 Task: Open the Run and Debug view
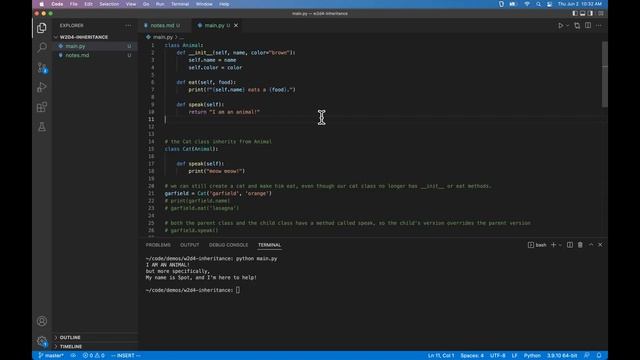coord(42,87)
